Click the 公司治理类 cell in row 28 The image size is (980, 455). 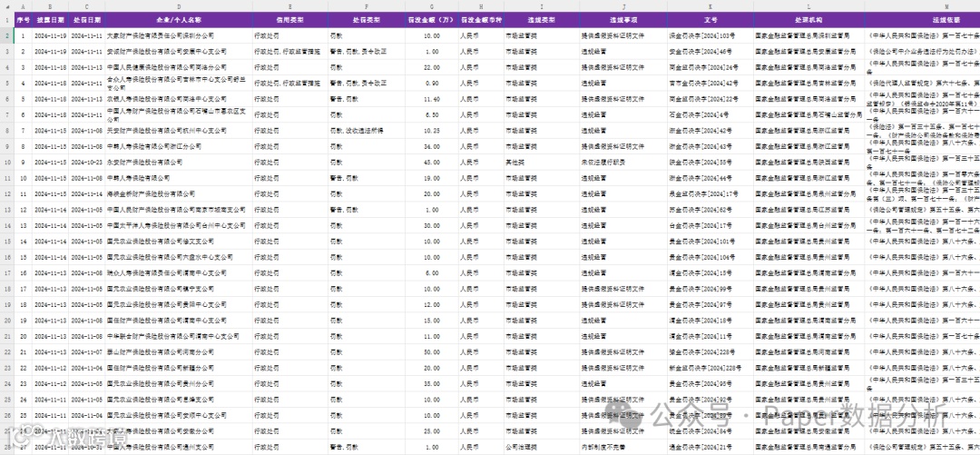tap(542, 447)
